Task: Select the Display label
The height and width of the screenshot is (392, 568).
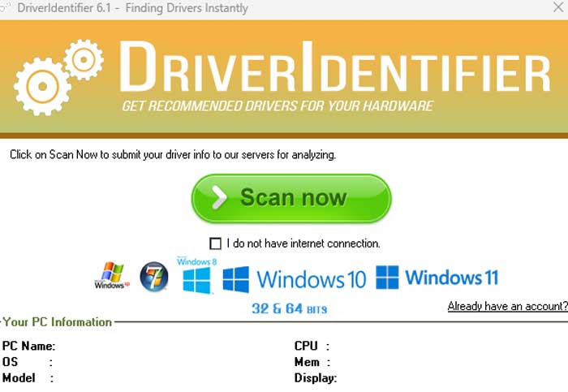Action: [316, 378]
